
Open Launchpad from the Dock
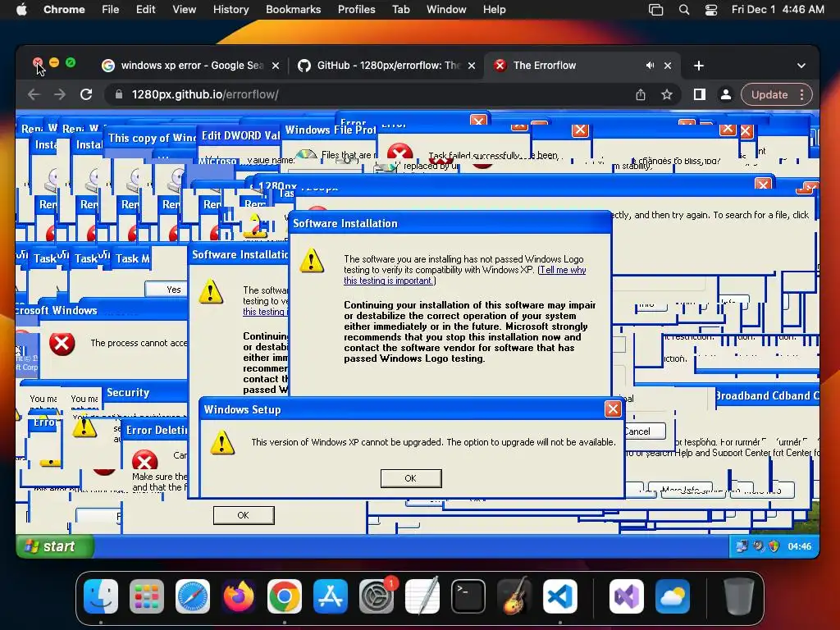[147, 596]
